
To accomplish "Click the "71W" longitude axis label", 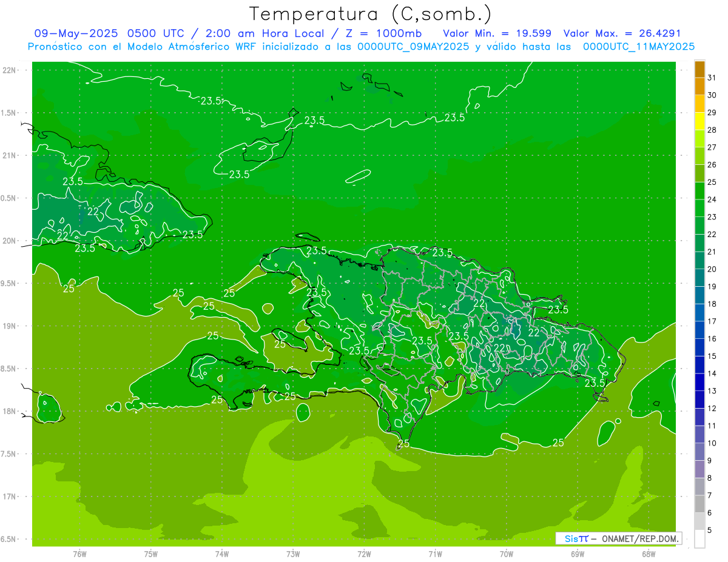I will 435,554.
